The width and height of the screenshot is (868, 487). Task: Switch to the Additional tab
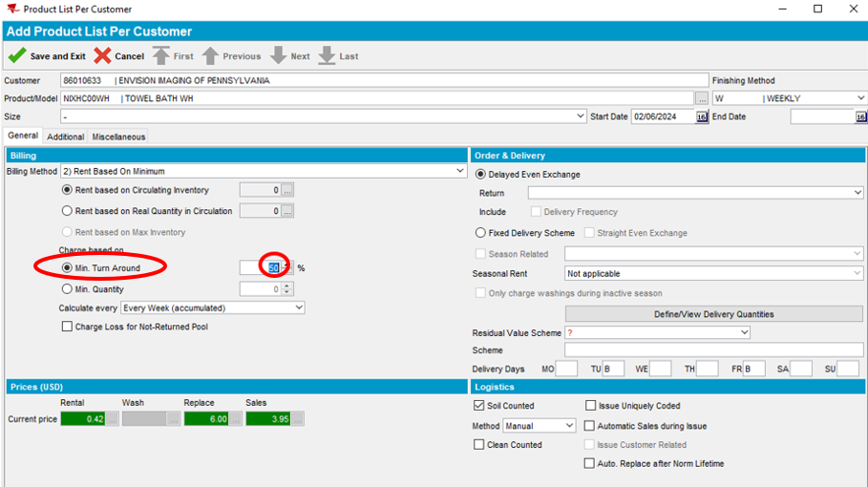pos(65,137)
